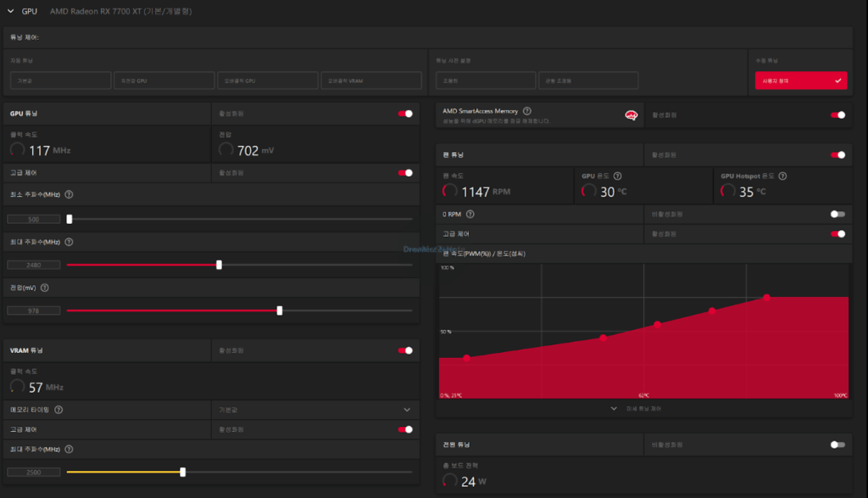Image resolution: width=868 pixels, height=498 pixels.
Task: Open help icon for 메모리 타이밍
Action: pos(58,410)
